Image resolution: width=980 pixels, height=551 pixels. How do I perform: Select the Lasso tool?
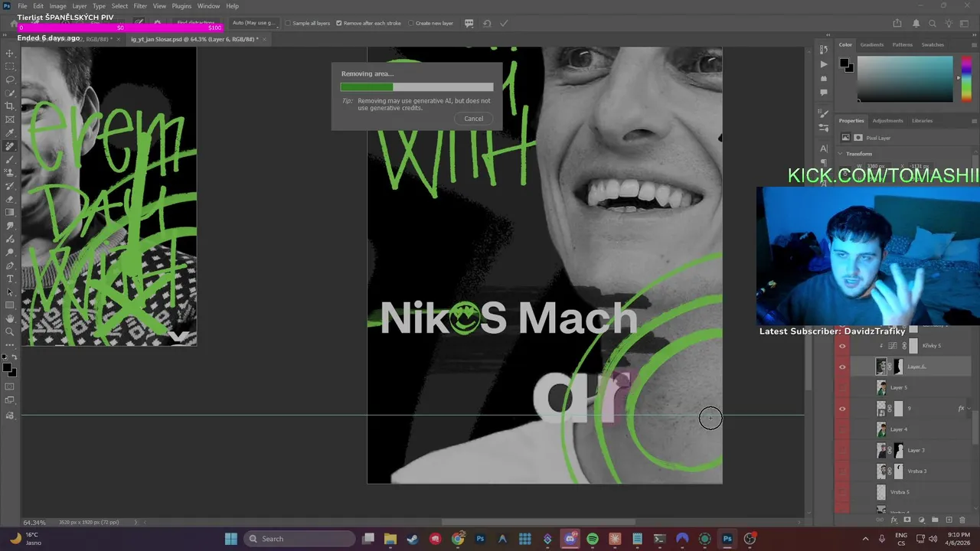10,80
